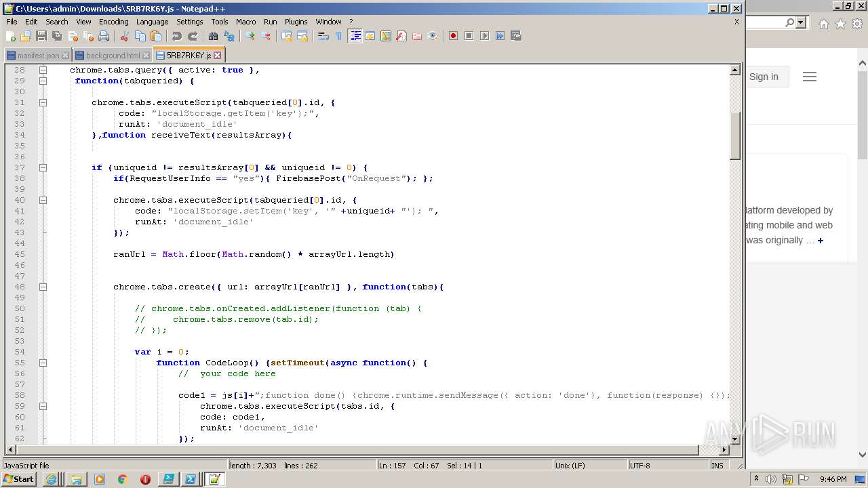This screenshot has width=868, height=488.
Task: Open the Encoding menu
Action: tap(113, 22)
